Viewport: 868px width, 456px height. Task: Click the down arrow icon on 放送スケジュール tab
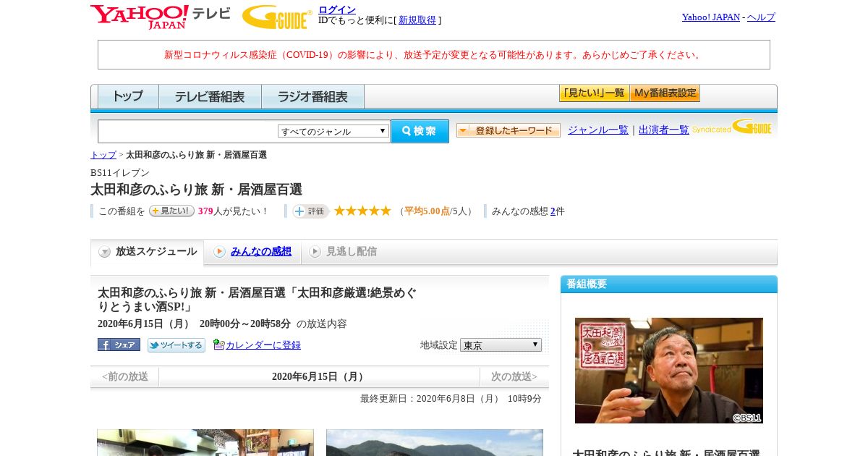coord(105,252)
